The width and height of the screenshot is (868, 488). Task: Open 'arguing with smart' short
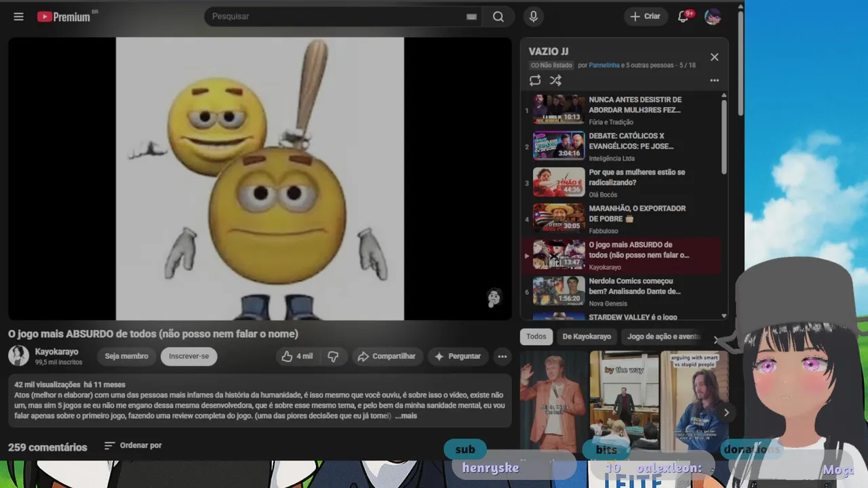(x=694, y=401)
